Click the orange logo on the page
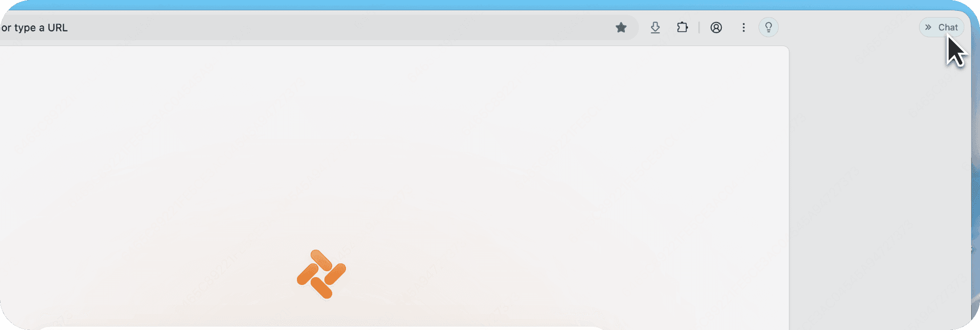The width and height of the screenshot is (980, 330). click(x=321, y=274)
